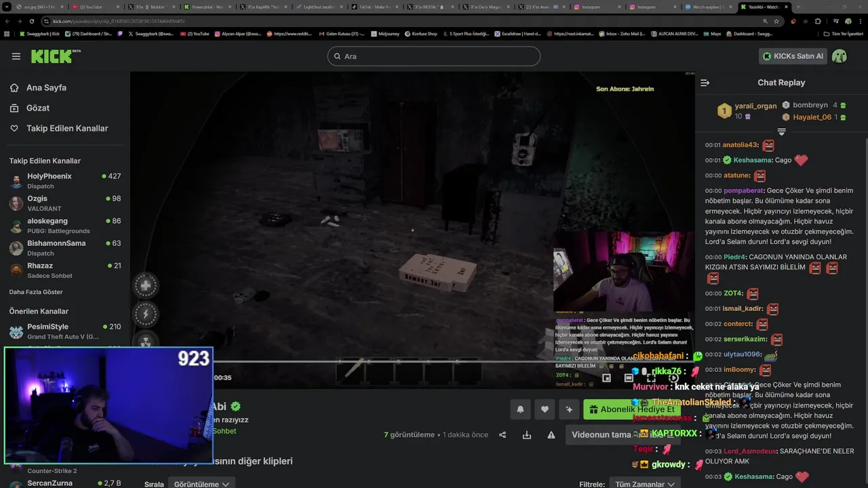This screenshot has height=488, width=868.
Task: Open Swaggybark | Kick bookmark
Action: tap(39, 33)
